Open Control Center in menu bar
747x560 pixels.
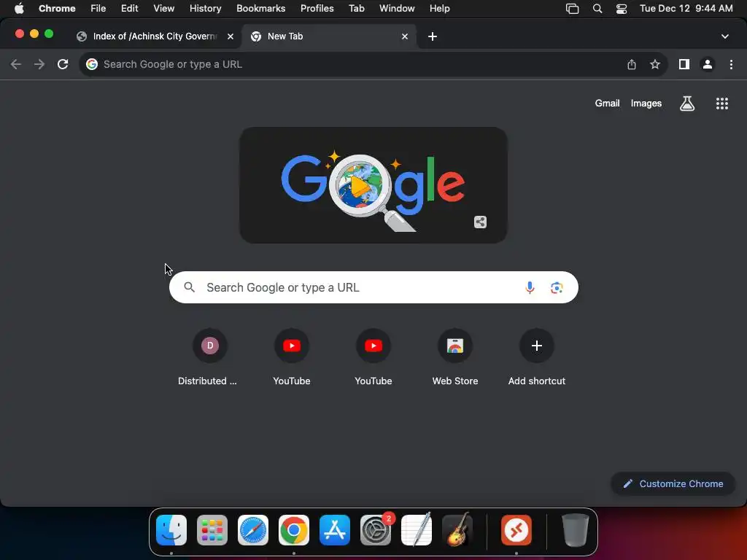622,8
